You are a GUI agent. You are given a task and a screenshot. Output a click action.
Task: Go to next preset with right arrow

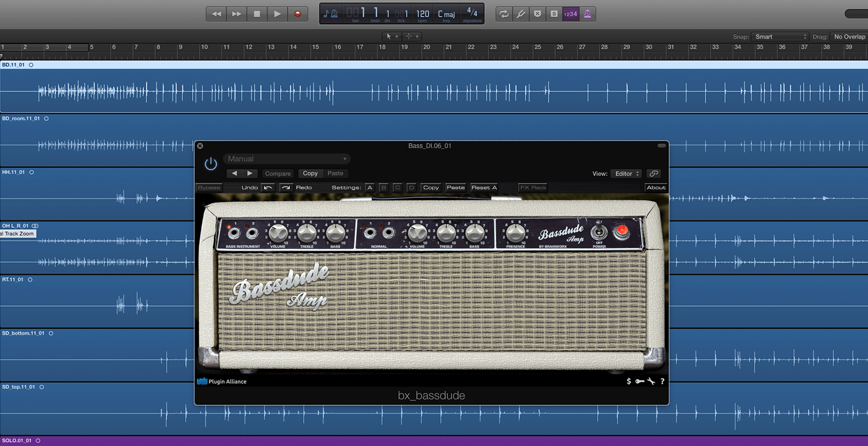click(x=249, y=174)
